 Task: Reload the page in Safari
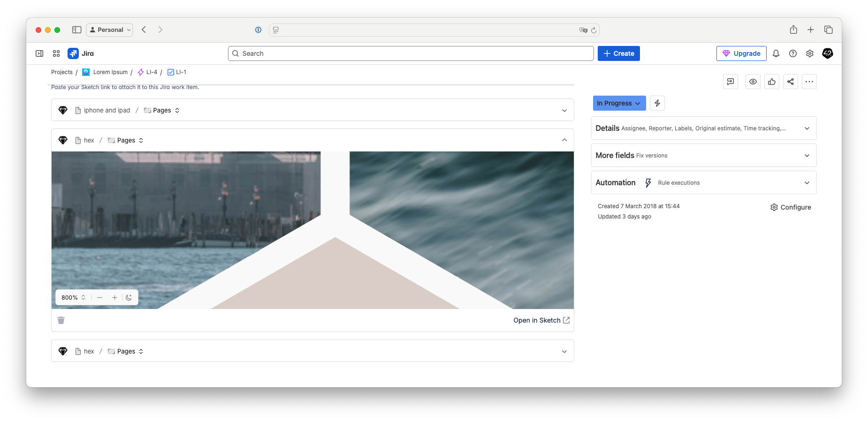click(x=594, y=30)
